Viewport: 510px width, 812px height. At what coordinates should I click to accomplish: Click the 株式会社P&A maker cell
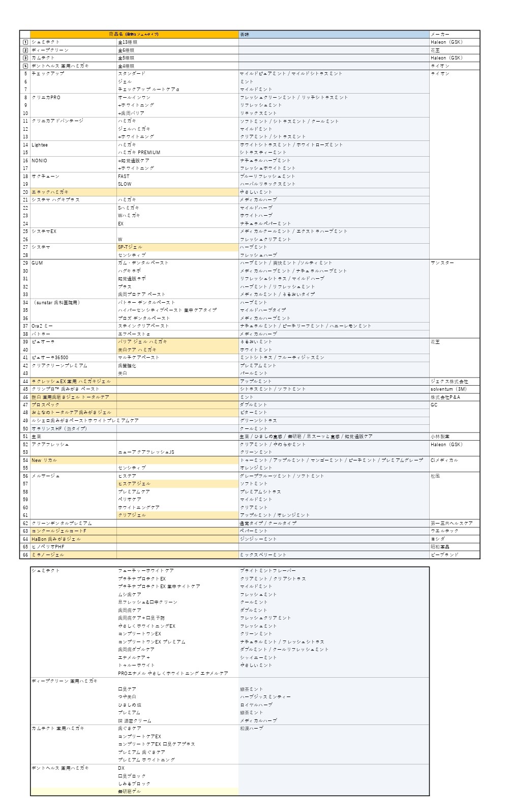tap(455, 397)
